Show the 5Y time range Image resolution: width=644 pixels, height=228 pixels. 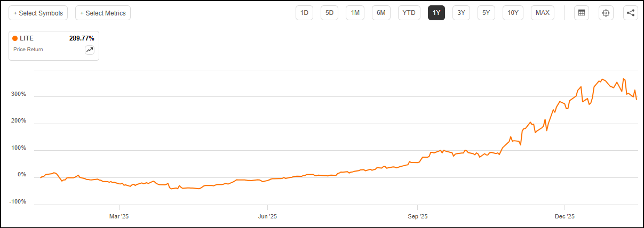tap(487, 13)
